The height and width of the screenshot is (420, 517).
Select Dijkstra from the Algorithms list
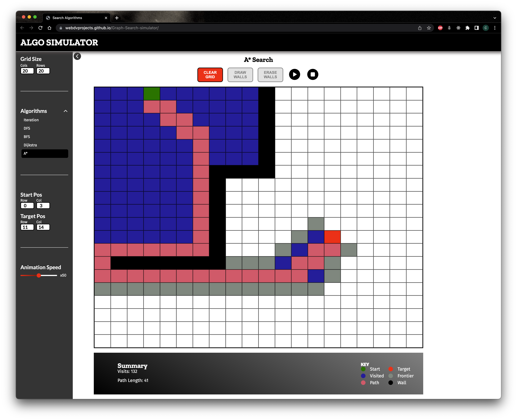30,145
